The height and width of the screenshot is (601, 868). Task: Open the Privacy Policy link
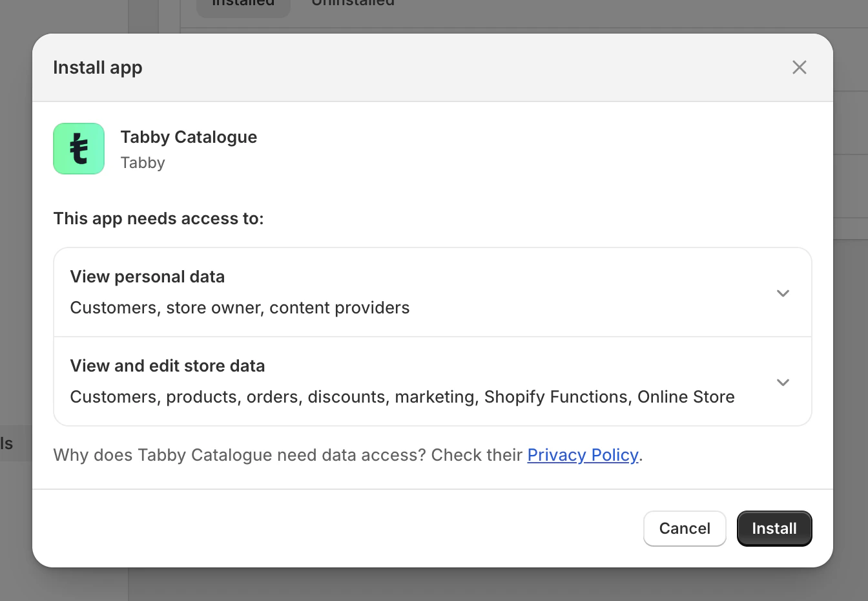point(583,455)
